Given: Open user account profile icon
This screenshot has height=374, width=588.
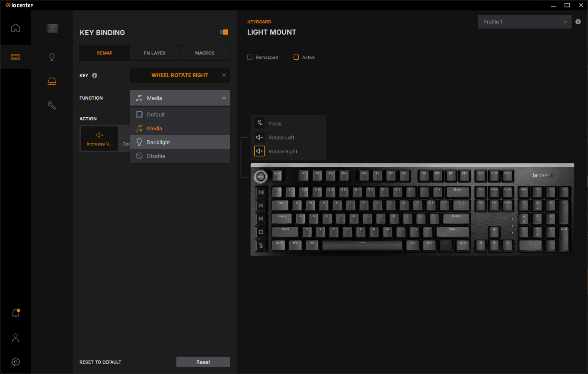Looking at the screenshot, I should [16, 338].
